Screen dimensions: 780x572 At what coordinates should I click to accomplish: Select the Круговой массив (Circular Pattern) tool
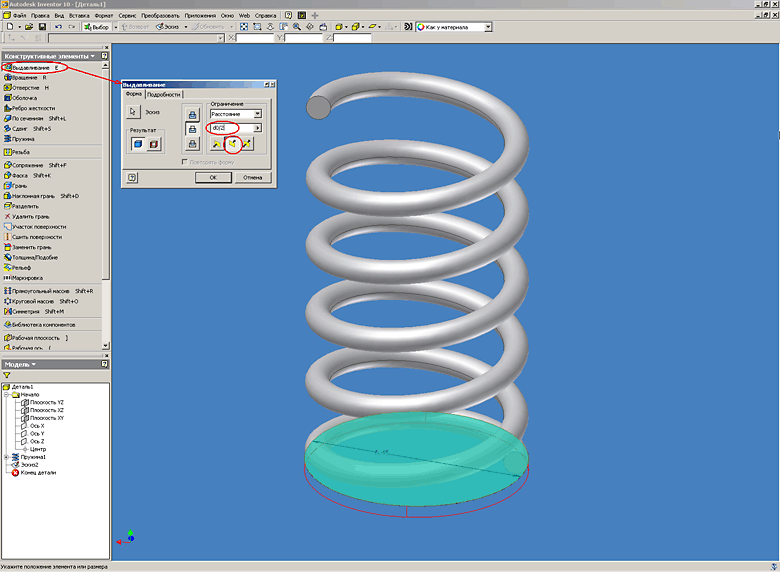[x=41, y=301]
